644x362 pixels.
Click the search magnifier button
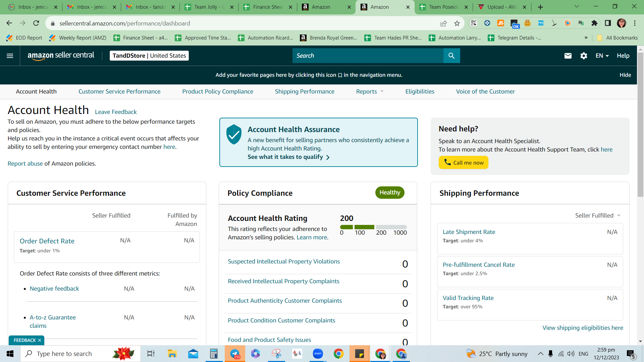(x=451, y=56)
